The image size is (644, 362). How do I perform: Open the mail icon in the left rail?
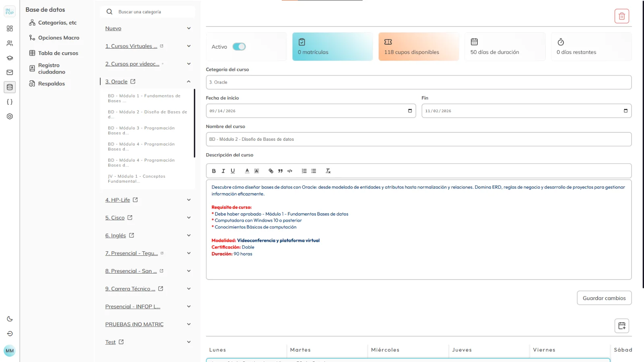pyautogui.click(x=10, y=72)
